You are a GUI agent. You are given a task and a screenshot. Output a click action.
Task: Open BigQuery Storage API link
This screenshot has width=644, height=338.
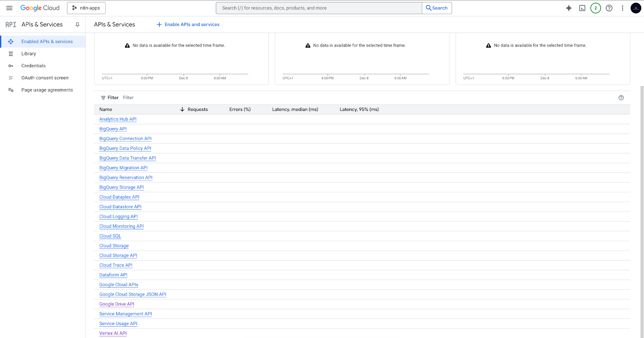tap(122, 187)
